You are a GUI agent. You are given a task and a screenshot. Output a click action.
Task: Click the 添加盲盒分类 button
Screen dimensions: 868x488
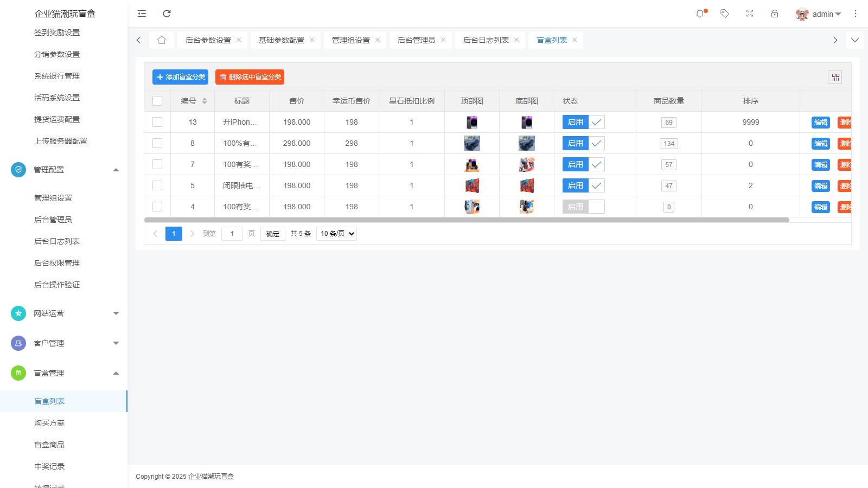pos(181,77)
